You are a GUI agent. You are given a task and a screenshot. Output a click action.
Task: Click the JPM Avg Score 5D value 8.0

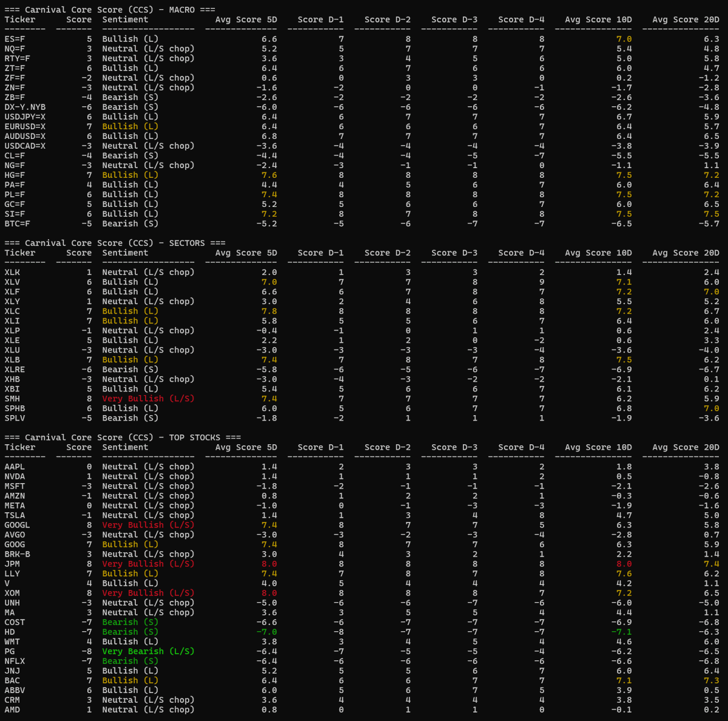pyautogui.click(x=269, y=563)
